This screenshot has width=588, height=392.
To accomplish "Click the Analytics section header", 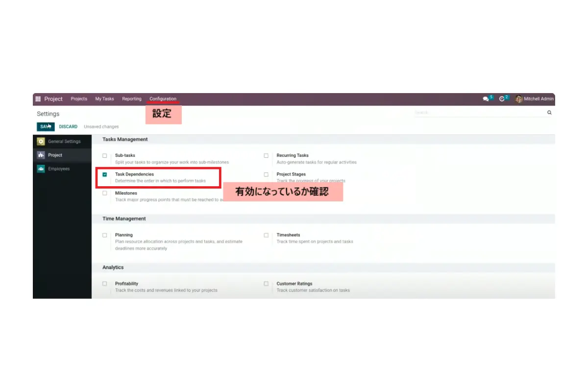I will point(113,268).
